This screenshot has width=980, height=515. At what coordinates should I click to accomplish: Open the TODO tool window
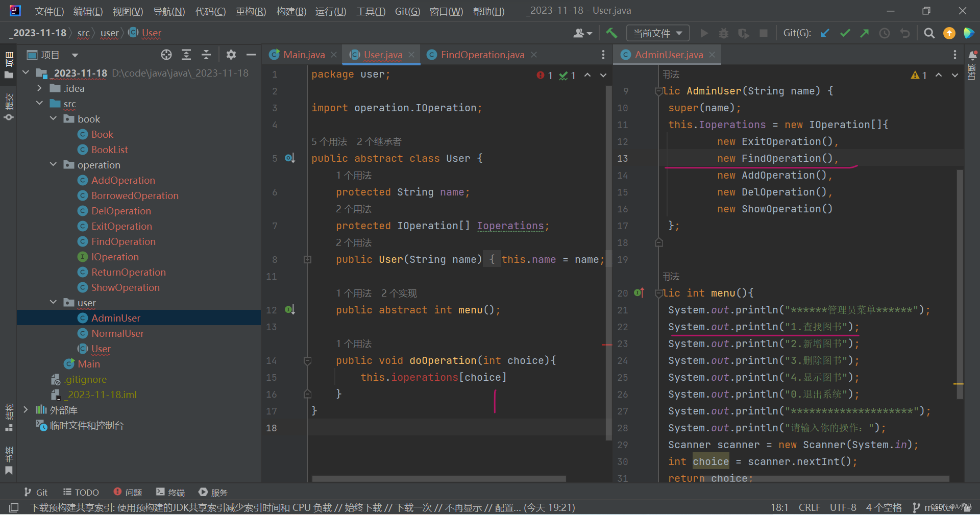click(81, 493)
